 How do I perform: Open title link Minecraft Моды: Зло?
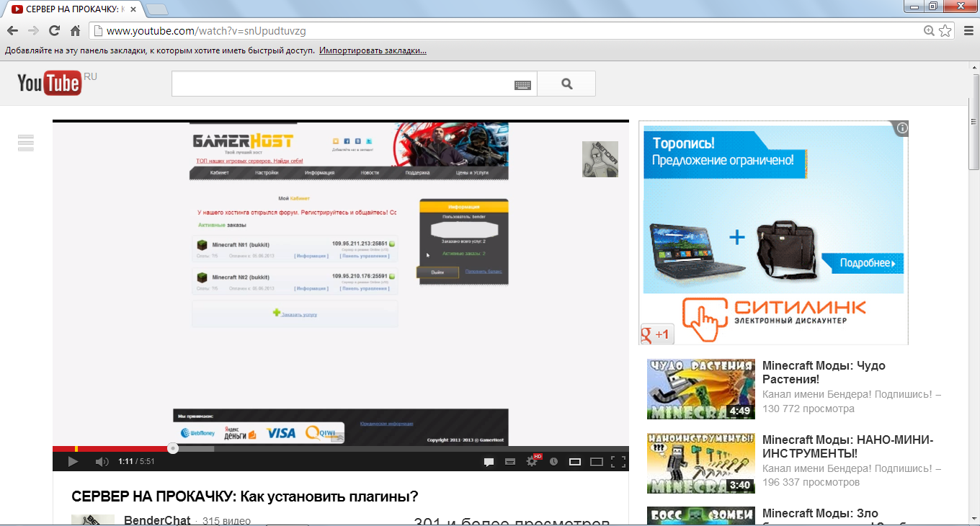[x=820, y=514]
